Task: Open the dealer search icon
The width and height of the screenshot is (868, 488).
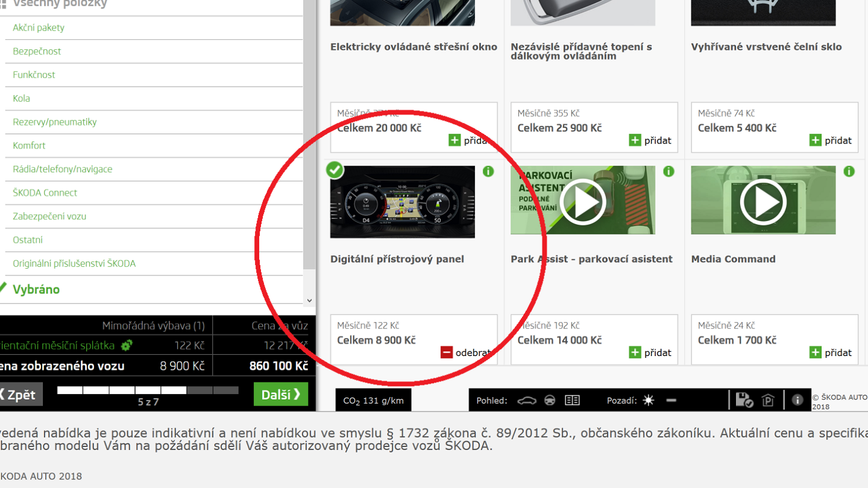Action: click(767, 400)
